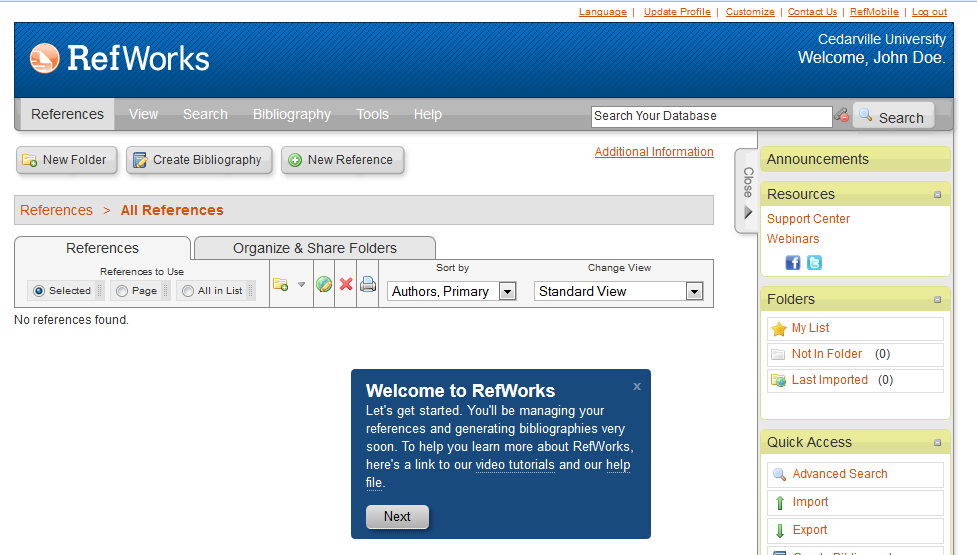Select the 'All in List' radio button
977x555 pixels.
click(x=188, y=291)
